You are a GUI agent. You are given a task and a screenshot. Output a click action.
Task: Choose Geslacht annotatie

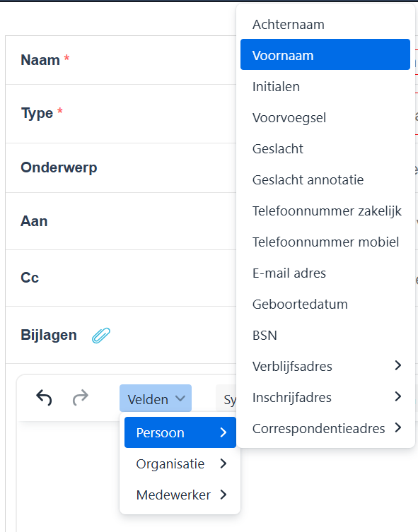[325, 180]
